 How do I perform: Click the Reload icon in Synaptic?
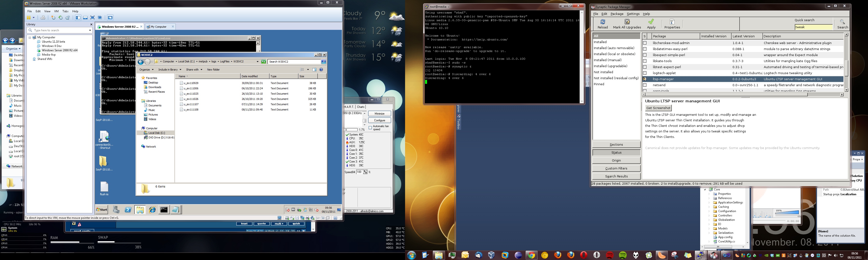603,22
